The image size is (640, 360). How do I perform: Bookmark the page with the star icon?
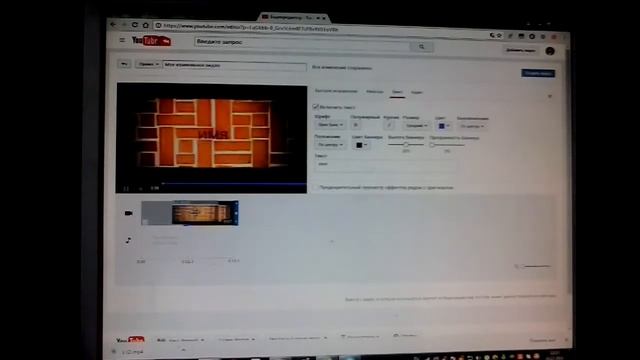point(499,36)
